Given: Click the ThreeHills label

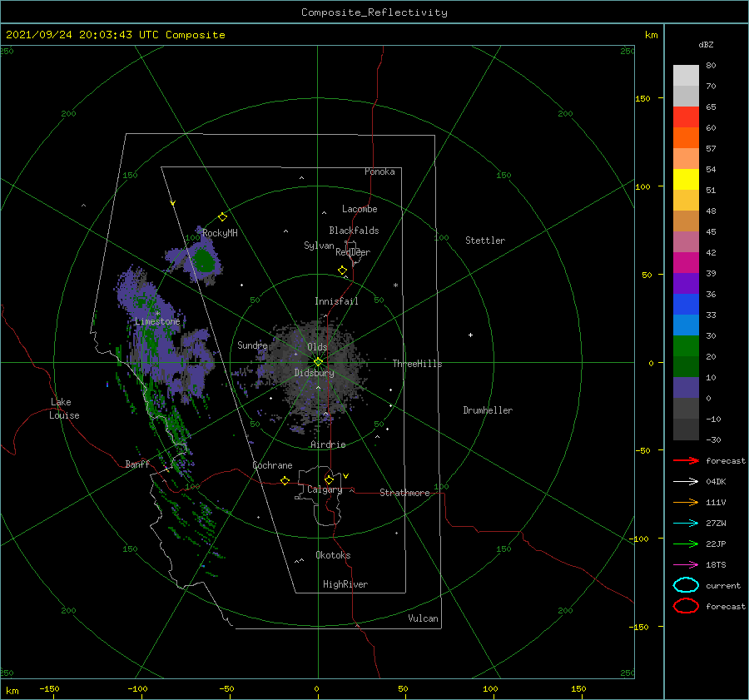Looking at the screenshot, I should (x=418, y=364).
